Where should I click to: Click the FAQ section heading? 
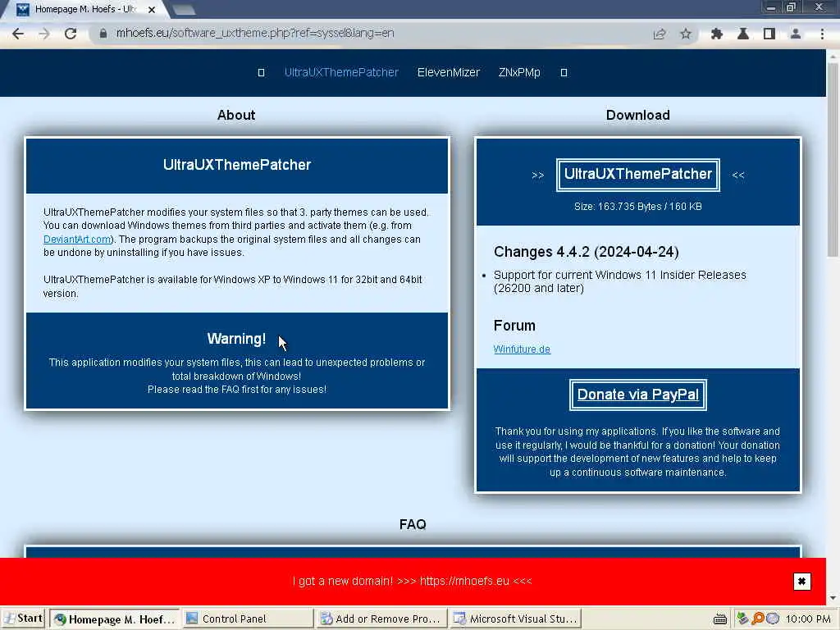coord(413,524)
